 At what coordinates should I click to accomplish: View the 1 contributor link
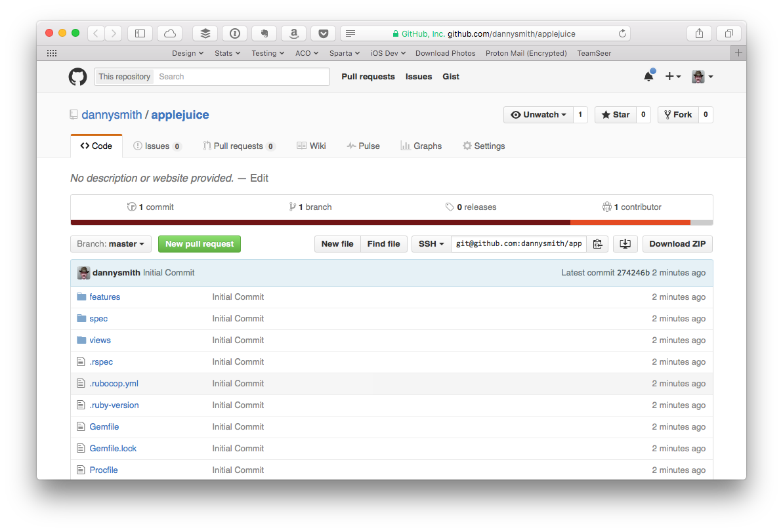coord(631,207)
